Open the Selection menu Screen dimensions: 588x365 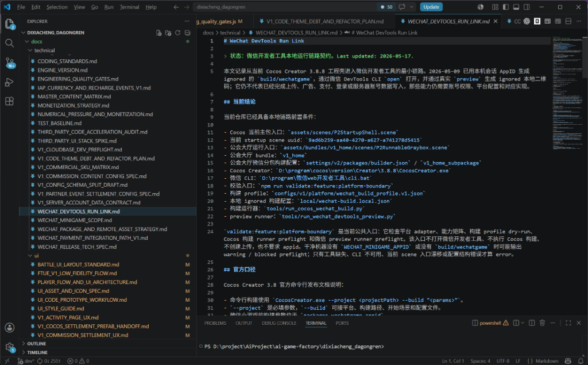57,7
